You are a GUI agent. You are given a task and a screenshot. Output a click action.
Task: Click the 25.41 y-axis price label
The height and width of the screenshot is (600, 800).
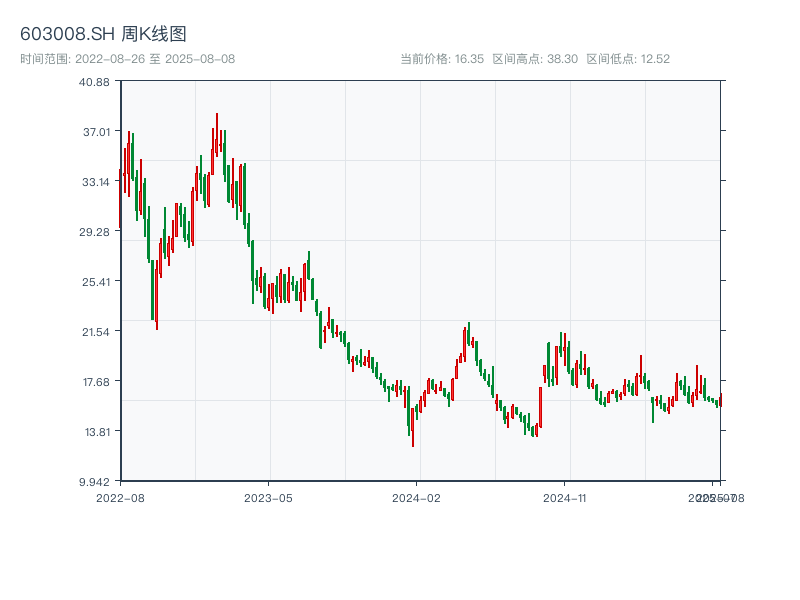point(94,281)
